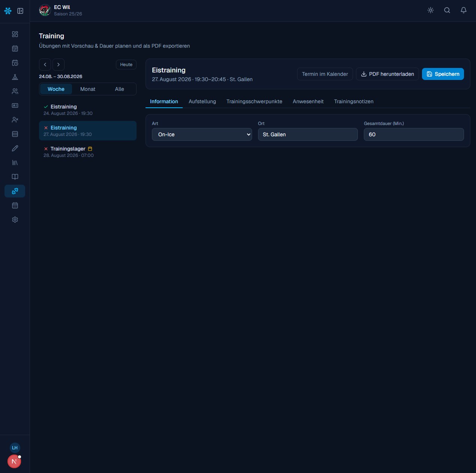The width and height of the screenshot is (476, 473).
Task: Click the Speichern button
Action: point(443,74)
